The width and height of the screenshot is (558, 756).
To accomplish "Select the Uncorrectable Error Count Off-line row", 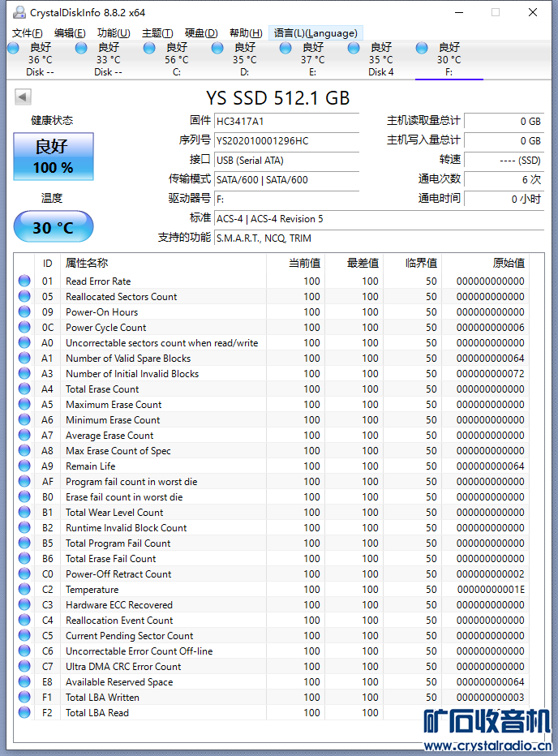I will click(x=272, y=651).
